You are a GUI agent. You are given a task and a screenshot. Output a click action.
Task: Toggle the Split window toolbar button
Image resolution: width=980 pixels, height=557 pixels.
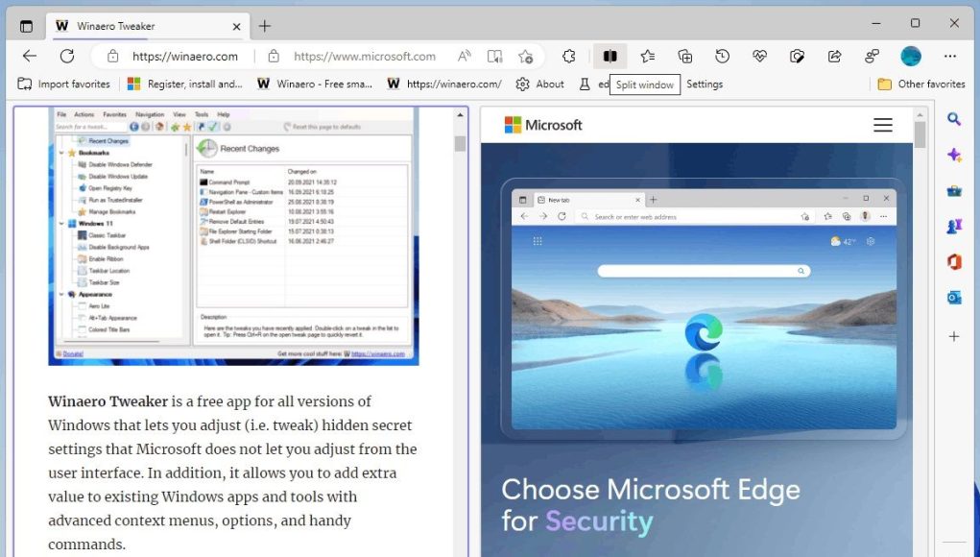(x=610, y=57)
